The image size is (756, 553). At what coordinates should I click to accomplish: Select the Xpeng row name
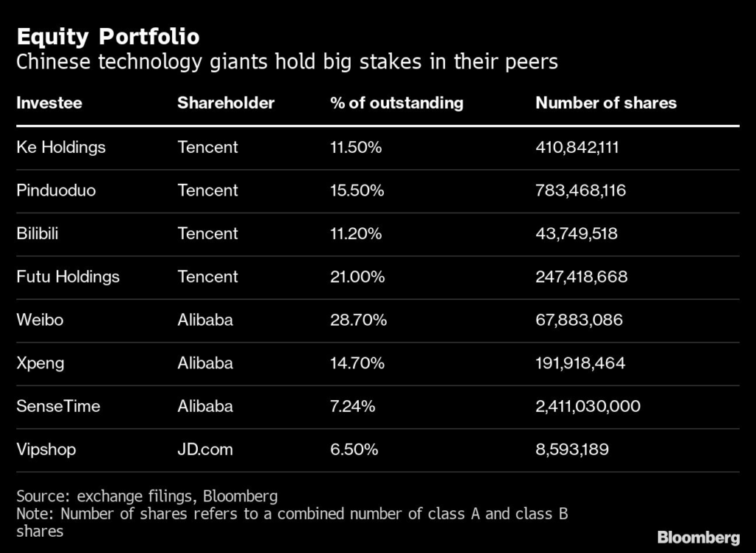(x=40, y=363)
